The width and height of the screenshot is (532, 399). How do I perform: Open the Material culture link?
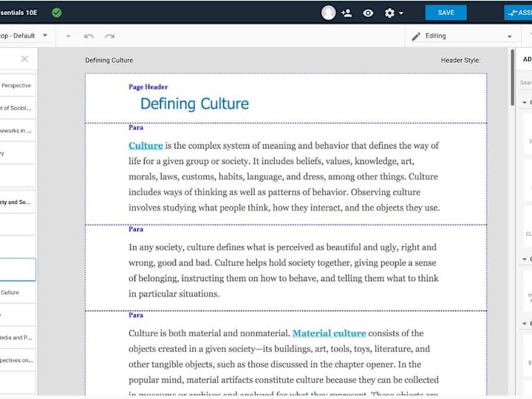(x=329, y=333)
